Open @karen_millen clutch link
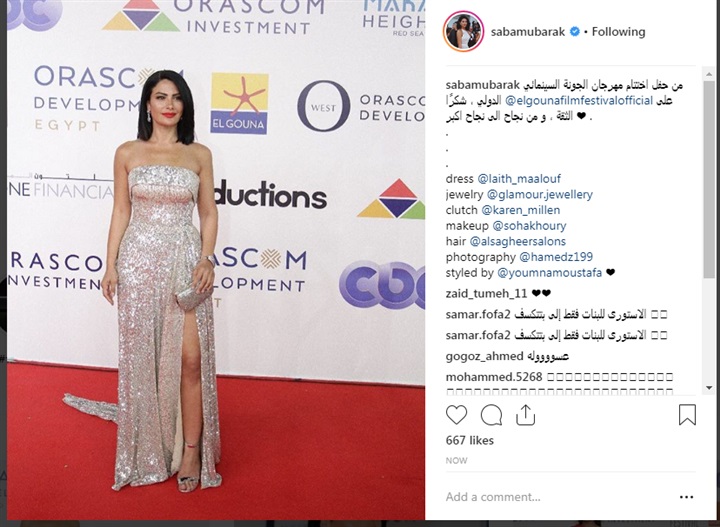The height and width of the screenshot is (527, 720). (x=521, y=210)
